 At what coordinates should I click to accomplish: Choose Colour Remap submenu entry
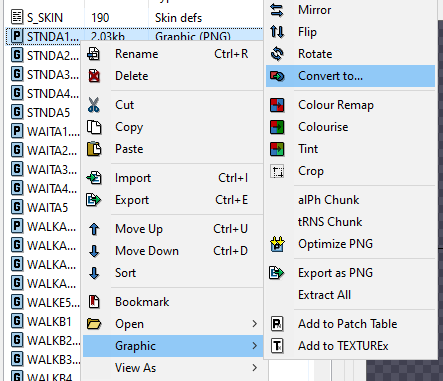pyautogui.click(x=350, y=105)
